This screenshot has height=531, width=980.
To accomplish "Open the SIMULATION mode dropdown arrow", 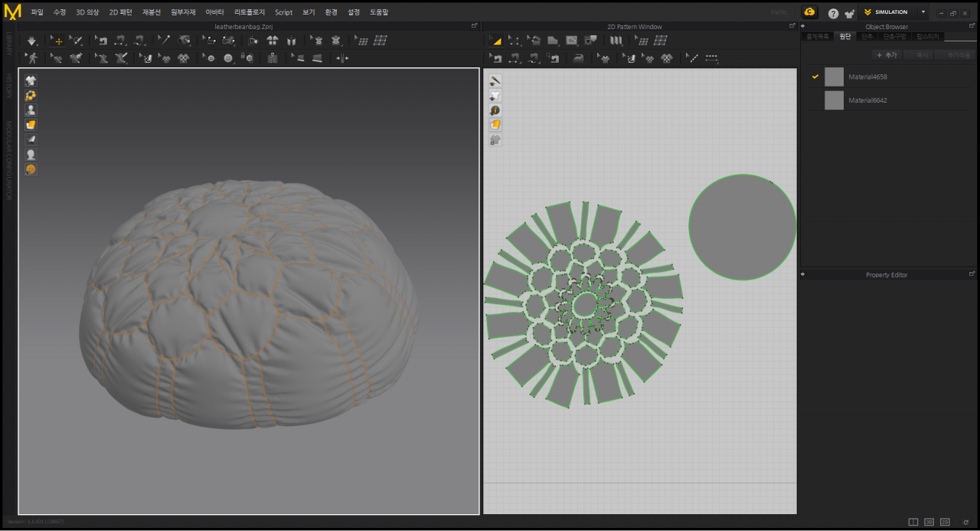I will (x=923, y=12).
